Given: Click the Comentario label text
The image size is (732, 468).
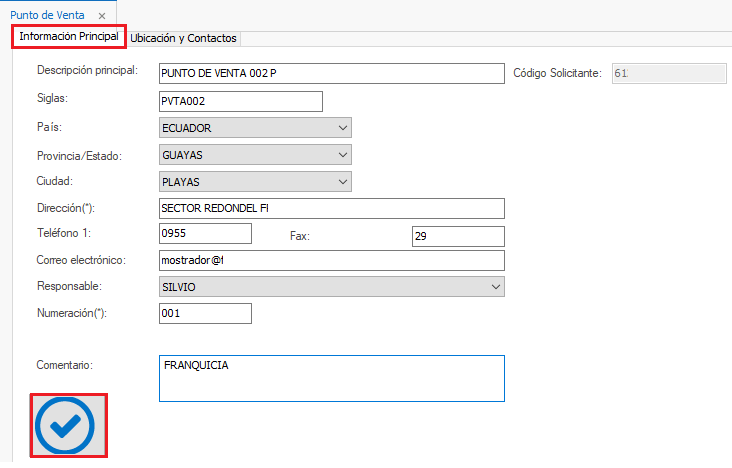Looking at the screenshot, I should pyautogui.click(x=64, y=365).
